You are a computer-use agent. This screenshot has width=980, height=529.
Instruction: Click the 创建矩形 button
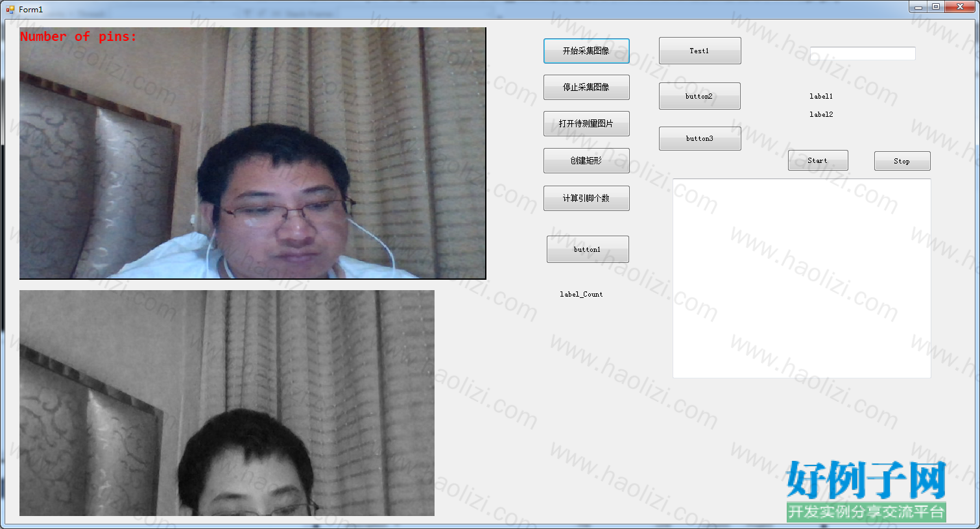(x=586, y=160)
